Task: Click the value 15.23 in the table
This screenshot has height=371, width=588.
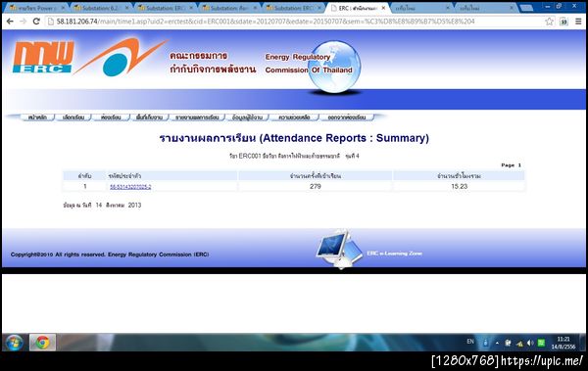Action: [x=460, y=186]
